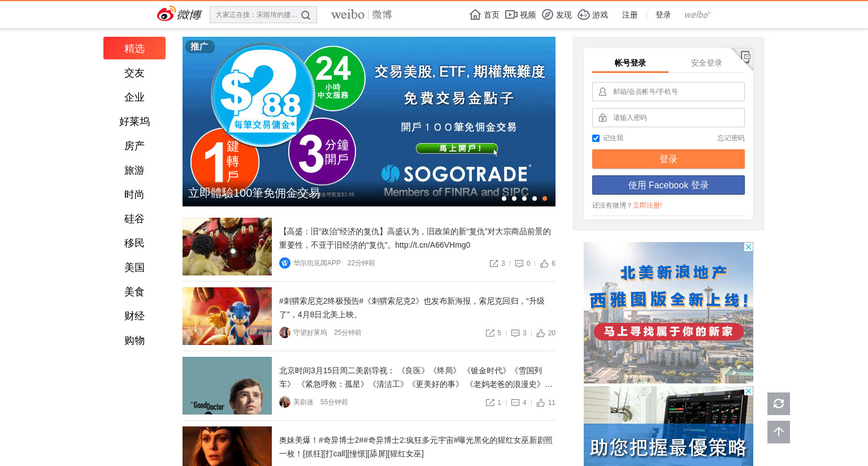Open the 游戏 games section

(593, 15)
